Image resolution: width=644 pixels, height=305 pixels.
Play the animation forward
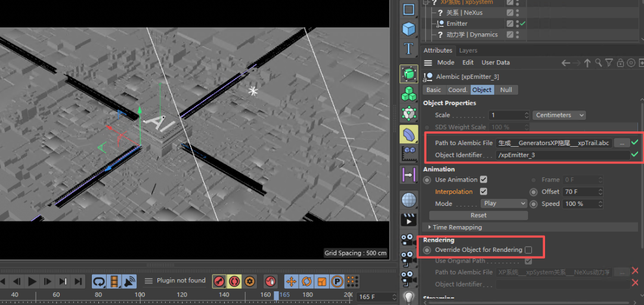[32, 282]
